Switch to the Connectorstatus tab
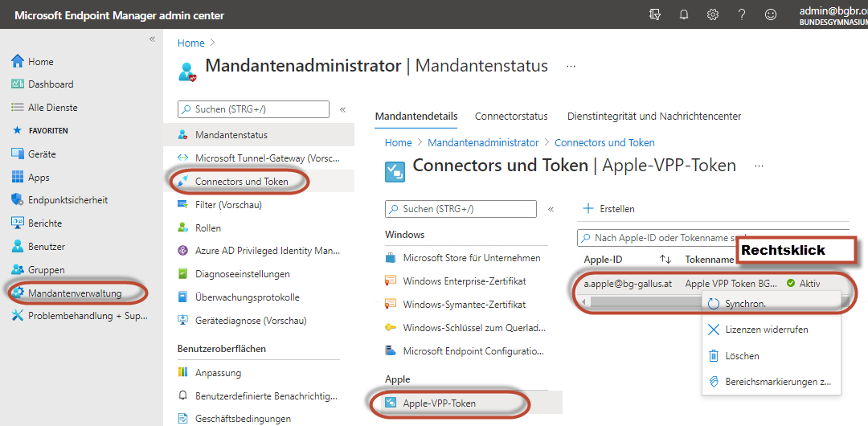Image resolution: width=868 pixels, height=426 pixels. click(x=511, y=117)
